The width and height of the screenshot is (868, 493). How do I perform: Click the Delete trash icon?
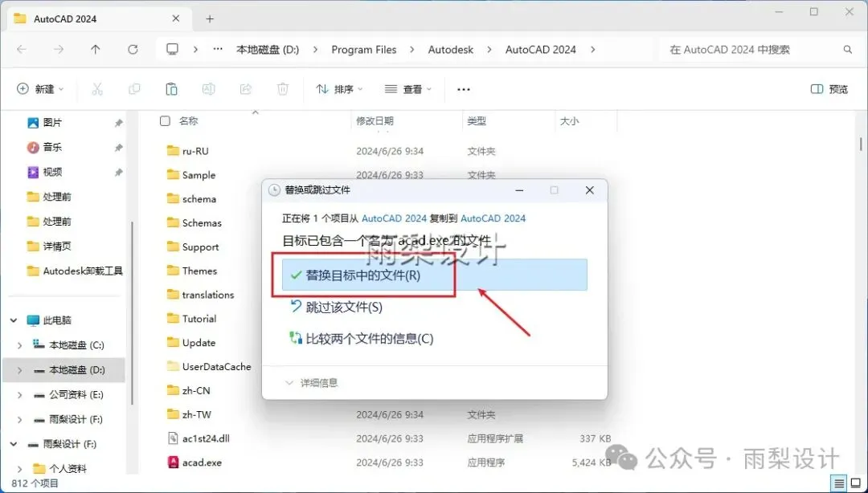point(283,89)
